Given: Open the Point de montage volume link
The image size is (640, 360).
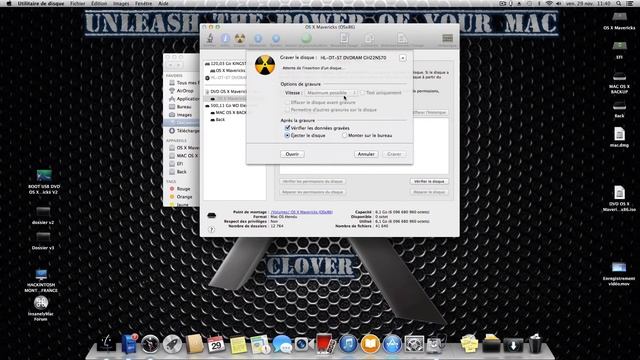Looking at the screenshot, I should point(302,212).
